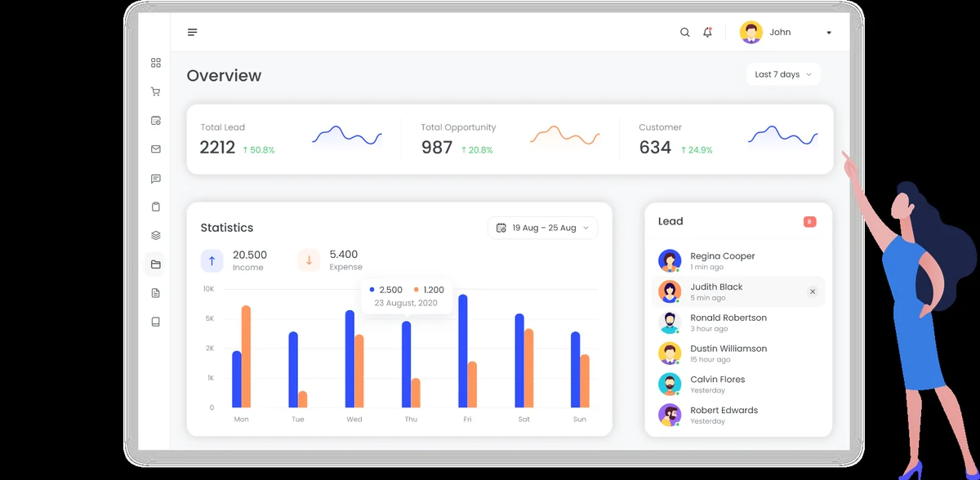Image resolution: width=980 pixels, height=480 pixels.
Task: Select the dashboard grid icon in sidebar
Action: click(x=156, y=63)
